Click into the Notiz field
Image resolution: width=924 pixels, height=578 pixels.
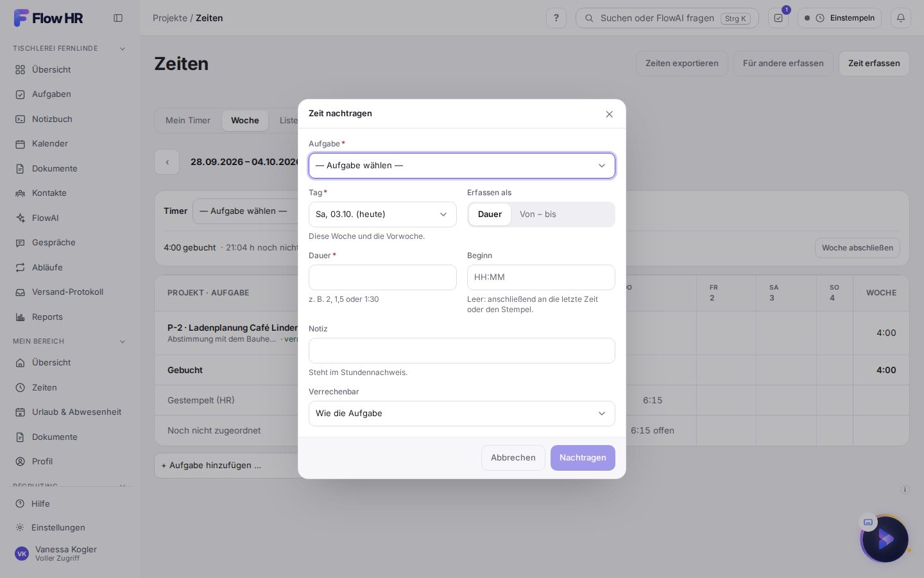pyautogui.click(x=462, y=351)
